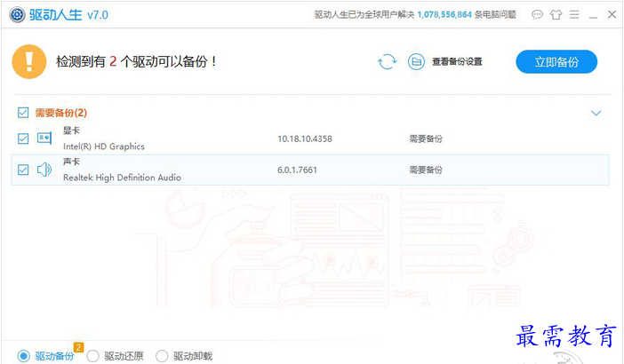The image size is (624, 364).
Task: Click the Intel(R) HD Graphics name
Action: (104, 146)
